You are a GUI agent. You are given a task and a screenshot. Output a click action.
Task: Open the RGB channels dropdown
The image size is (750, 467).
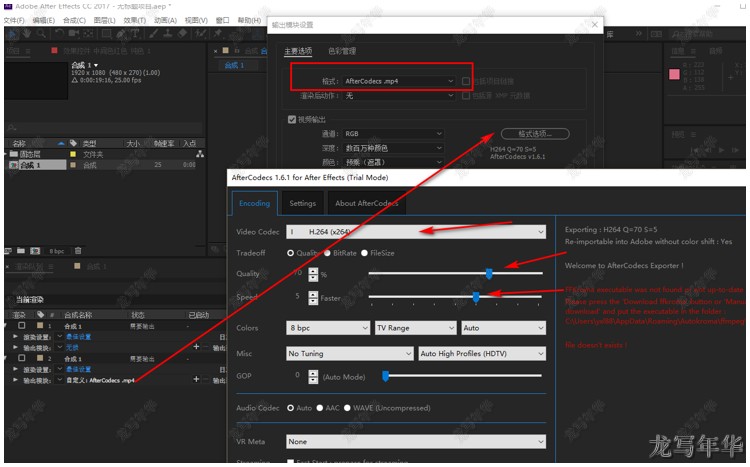[393, 133]
